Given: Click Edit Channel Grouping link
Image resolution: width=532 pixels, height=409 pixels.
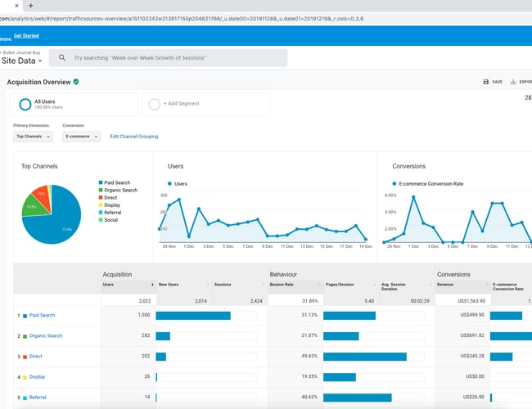Looking at the screenshot, I should click(134, 137).
